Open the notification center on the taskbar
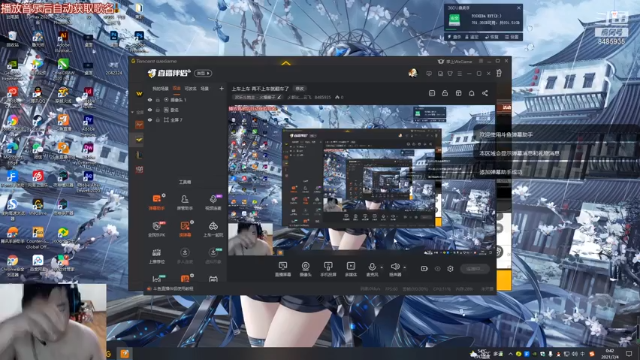This screenshot has width=640, height=360. pyautogui.click(x=629, y=353)
